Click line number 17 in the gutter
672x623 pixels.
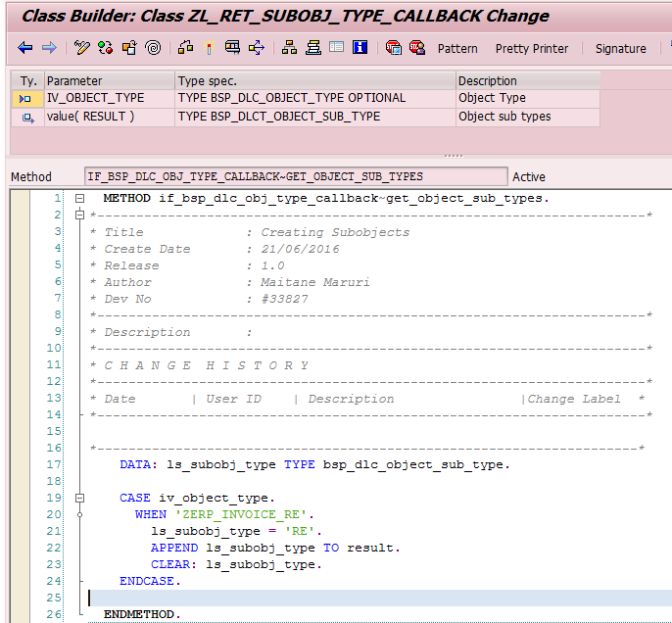tap(54, 464)
